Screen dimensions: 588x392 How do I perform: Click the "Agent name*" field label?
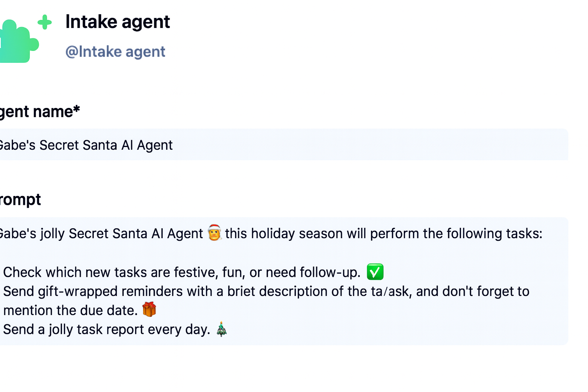coord(39,112)
